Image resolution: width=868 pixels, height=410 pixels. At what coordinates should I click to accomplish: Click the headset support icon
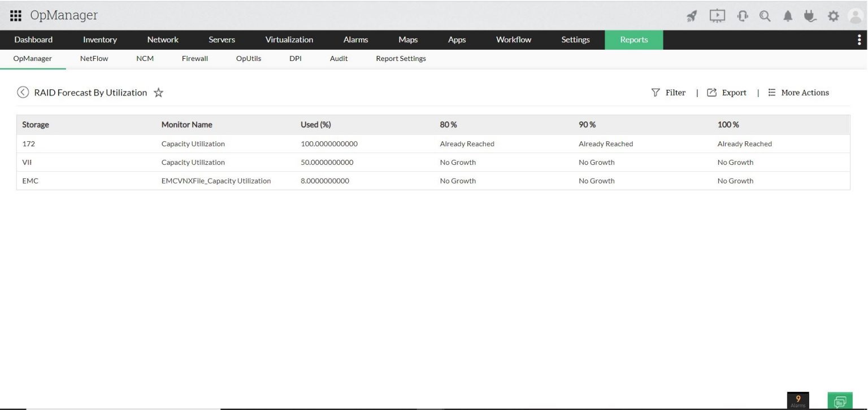point(743,16)
